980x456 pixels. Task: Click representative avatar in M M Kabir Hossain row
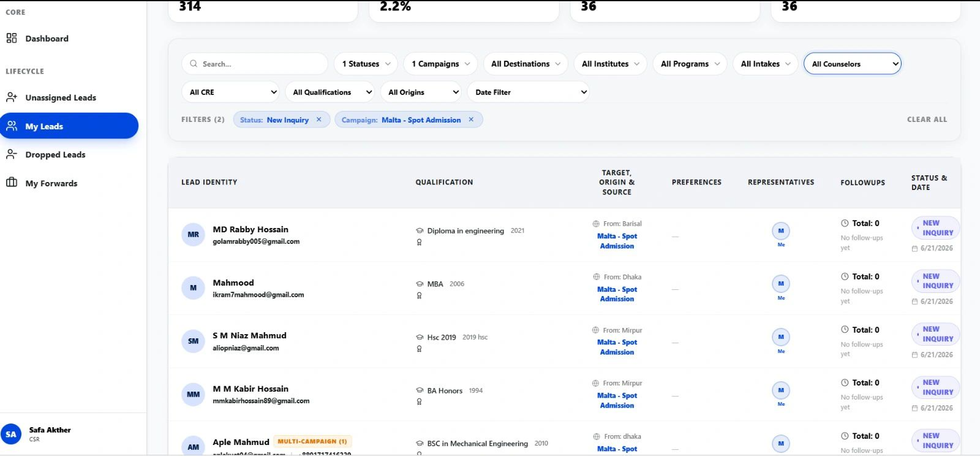[x=781, y=390]
